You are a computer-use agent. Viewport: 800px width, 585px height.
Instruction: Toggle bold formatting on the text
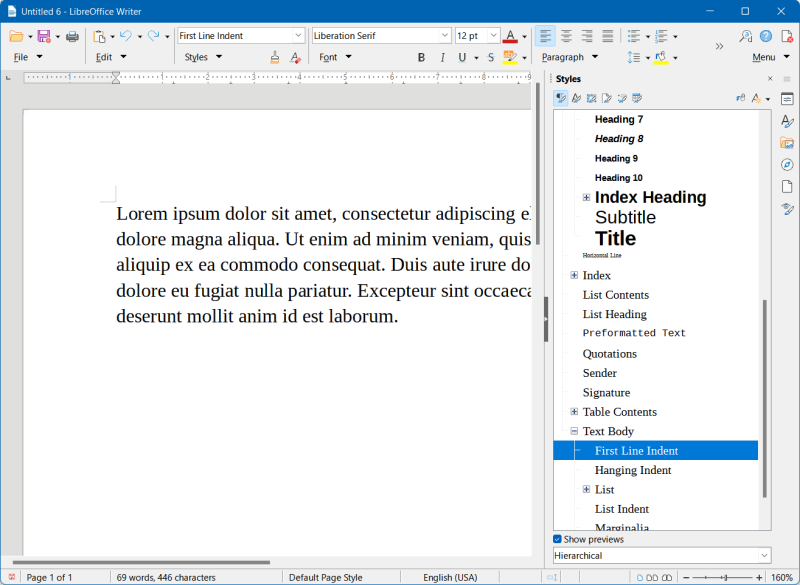tap(421, 57)
